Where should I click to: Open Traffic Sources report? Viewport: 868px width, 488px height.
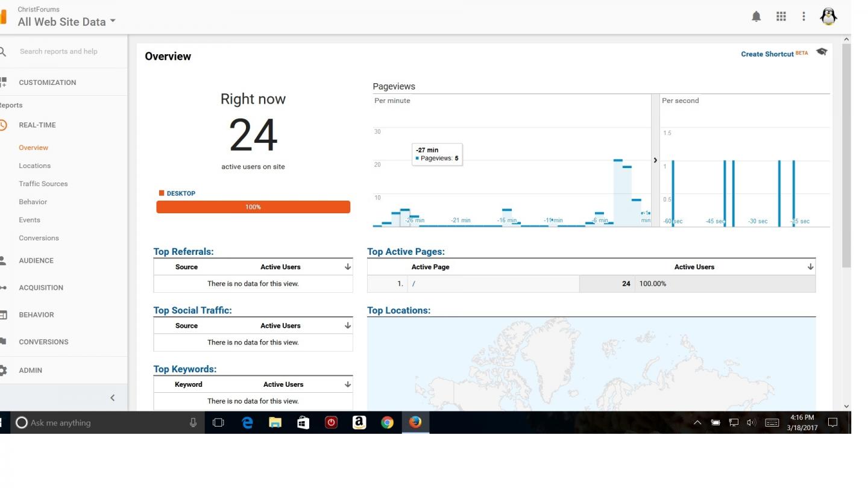(43, 184)
